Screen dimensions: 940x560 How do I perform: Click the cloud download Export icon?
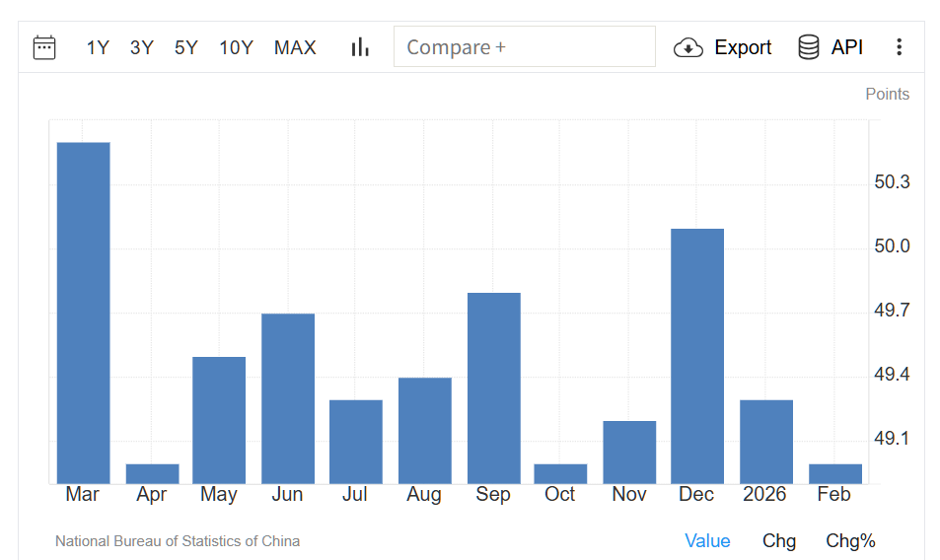(x=688, y=47)
